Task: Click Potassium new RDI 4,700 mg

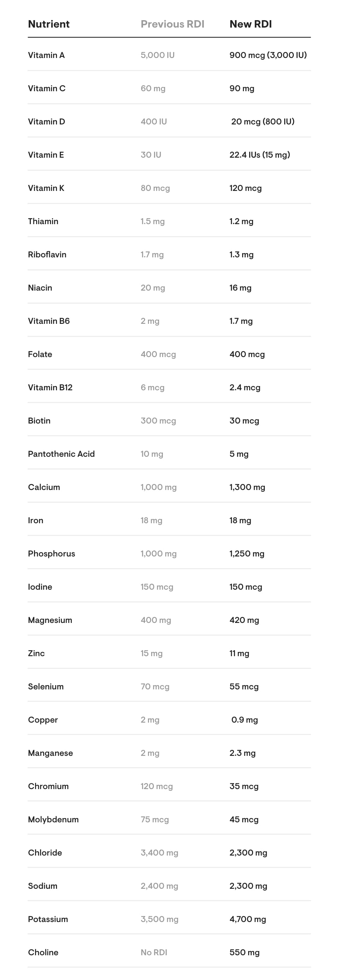Action: [247, 919]
